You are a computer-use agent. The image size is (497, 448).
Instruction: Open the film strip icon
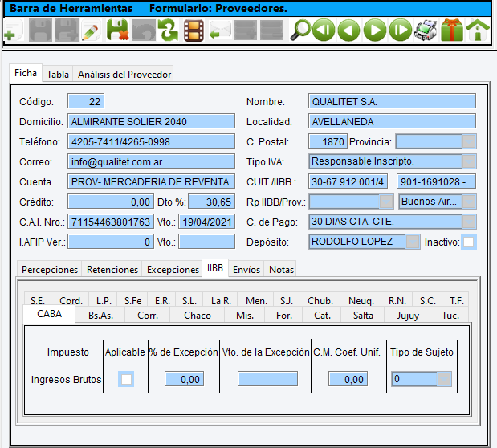tap(194, 31)
